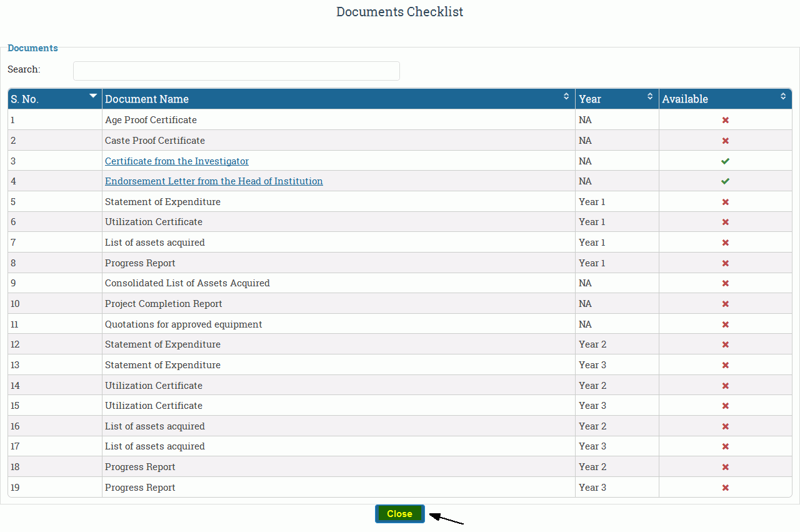
Task: Click red cross in row 14 Utilization Certificate
Action: (x=726, y=386)
